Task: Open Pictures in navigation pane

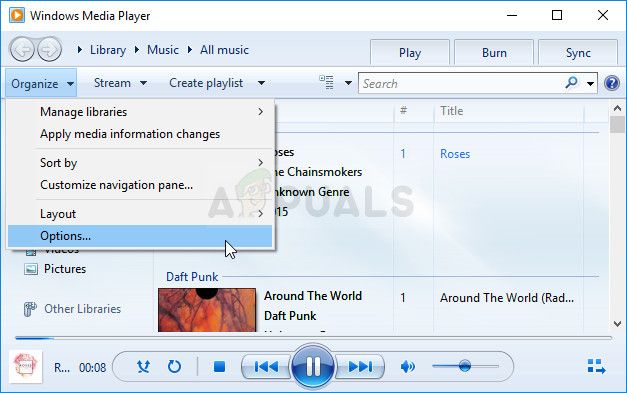Action: tap(65, 269)
